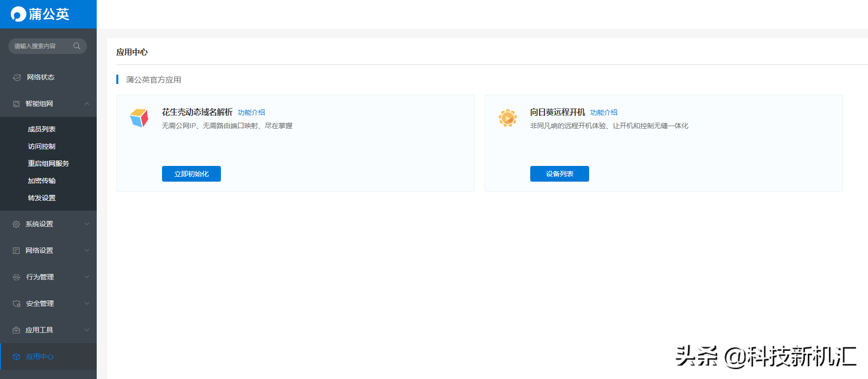The image size is (868, 379).
Task: Click the 应用中心 page heading
Action: click(132, 52)
